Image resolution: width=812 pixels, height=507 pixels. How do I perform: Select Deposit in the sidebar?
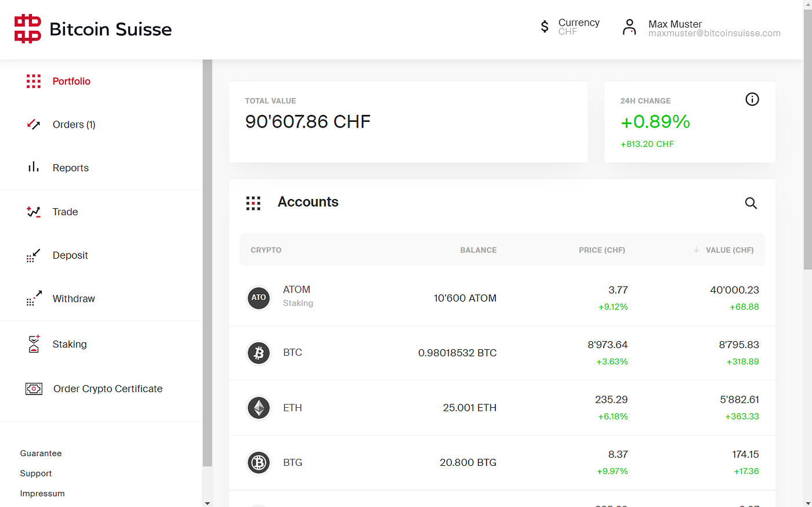click(70, 255)
